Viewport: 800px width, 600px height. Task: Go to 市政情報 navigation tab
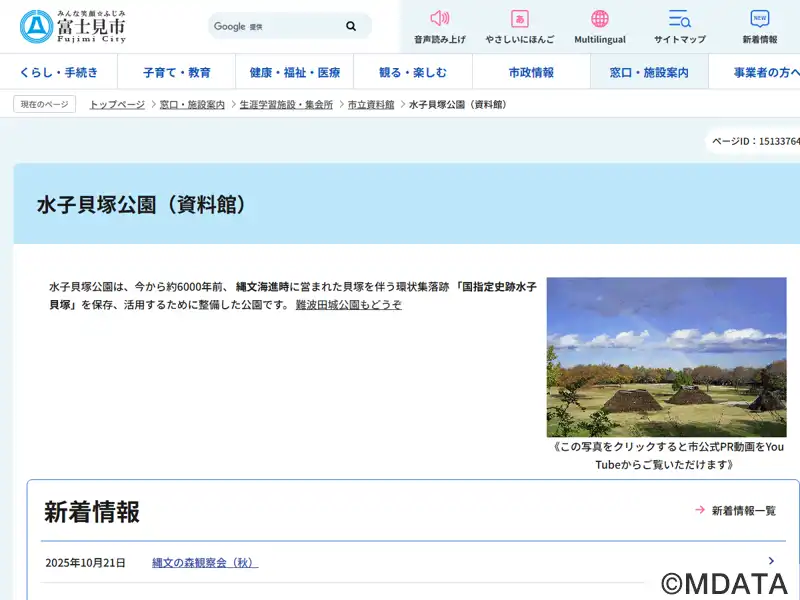tap(531, 72)
